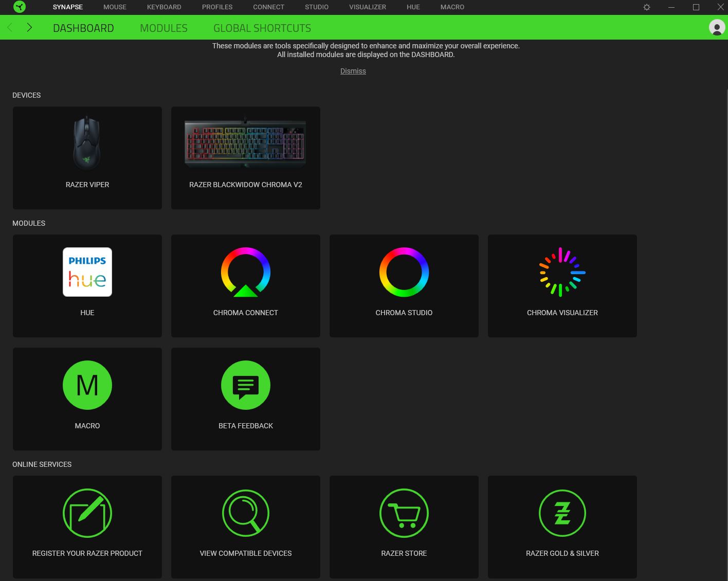Click the CHROMA STUDIO label

coord(404,313)
